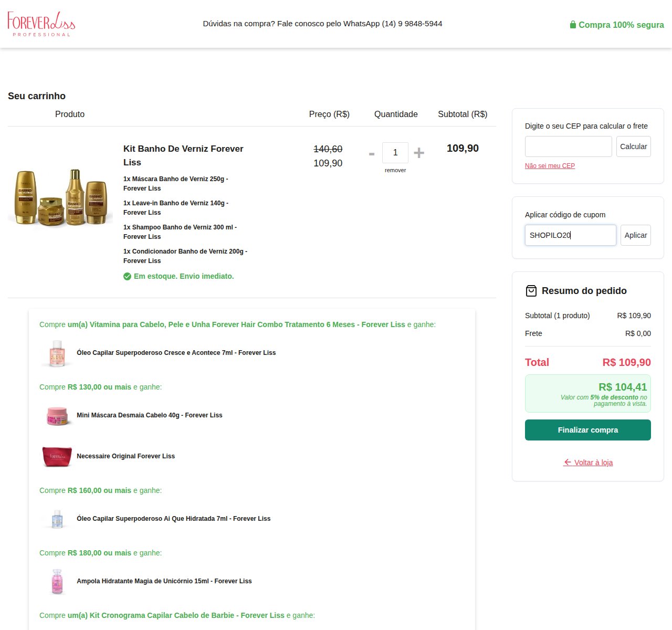Click the green in-stock check icon
The height and width of the screenshot is (630, 672).
tap(127, 276)
